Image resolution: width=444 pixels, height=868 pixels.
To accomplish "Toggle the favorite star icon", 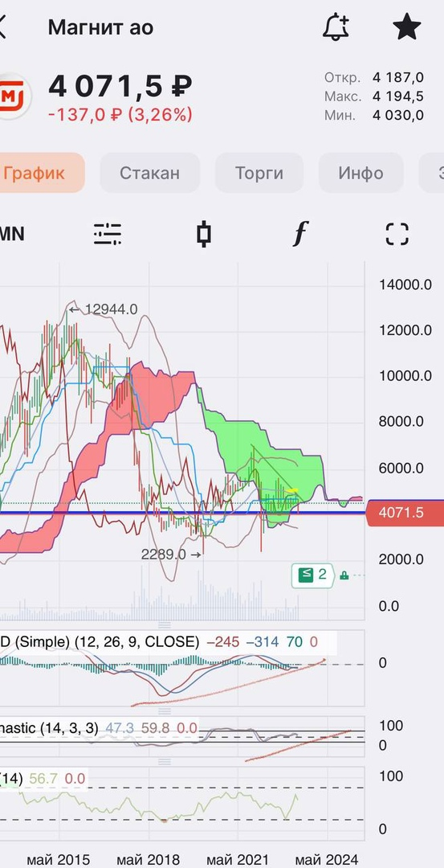I will (407, 27).
